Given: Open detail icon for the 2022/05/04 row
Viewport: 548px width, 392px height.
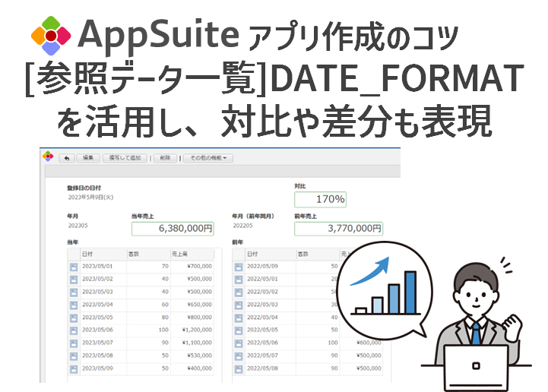Looking at the screenshot, I should pyautogui.click(x=239, y=318).
